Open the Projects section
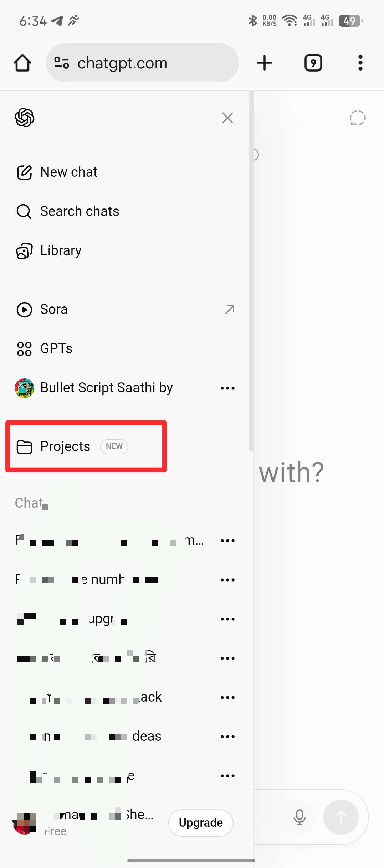384x868 pixels. [65, 446]
